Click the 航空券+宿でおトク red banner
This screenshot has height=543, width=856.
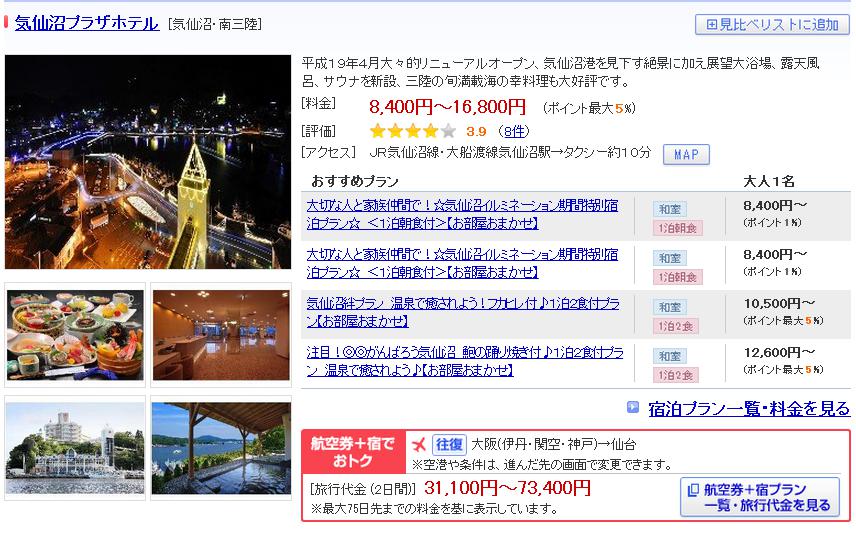(x=353, y=452)
